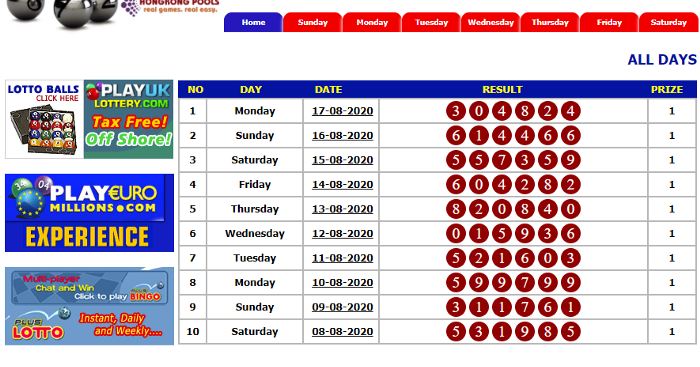
Task: Switch to the Saturday tab
Action: [668, 22]
